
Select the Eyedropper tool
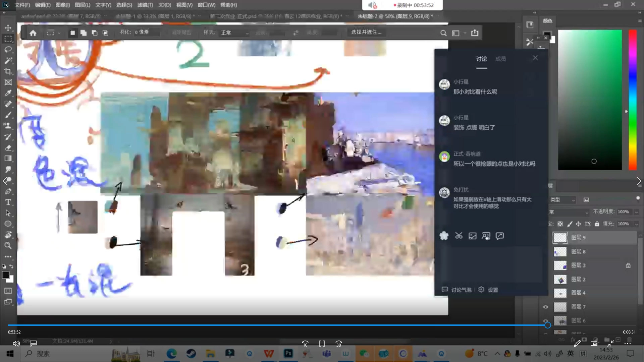coord(8,93)
